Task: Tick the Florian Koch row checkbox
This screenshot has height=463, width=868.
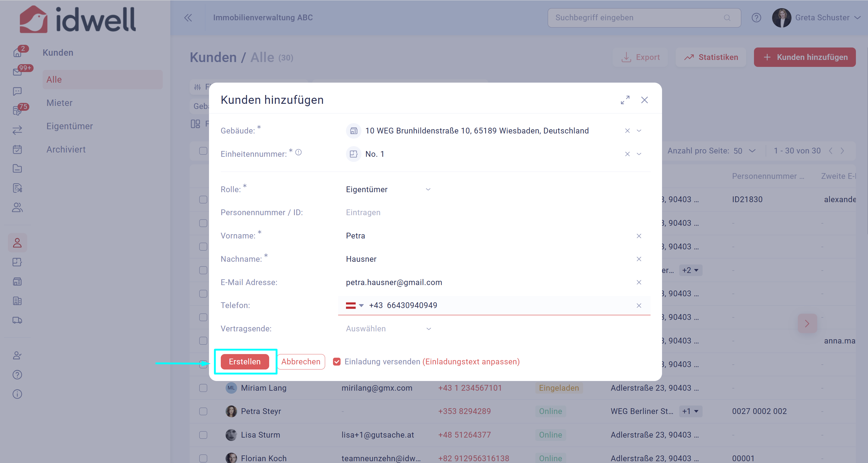Action: coord(203,458)
